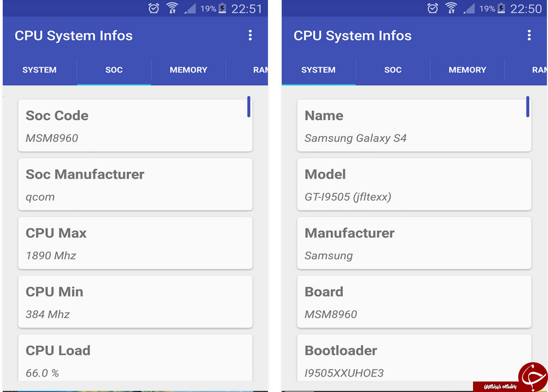Switch to SYSTEM tab in left screen
Screen dimensions: 548x392
tap(40, 70)
